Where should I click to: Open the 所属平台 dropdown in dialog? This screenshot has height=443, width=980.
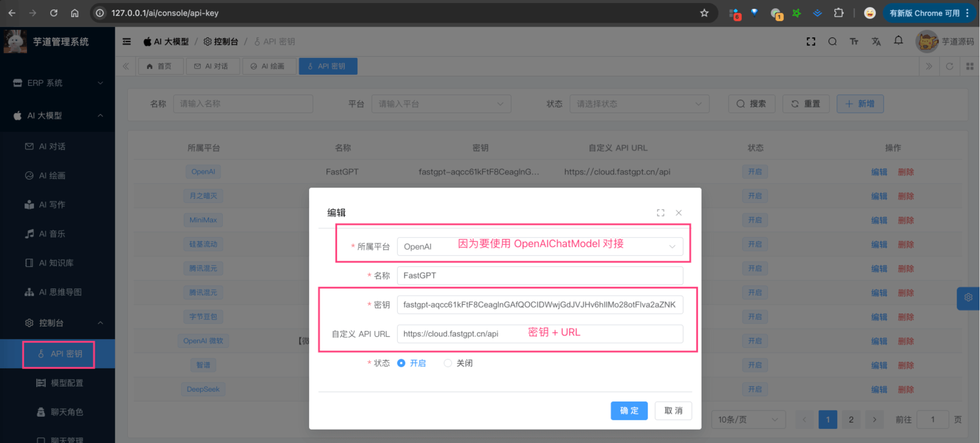(x=540, y=247)
